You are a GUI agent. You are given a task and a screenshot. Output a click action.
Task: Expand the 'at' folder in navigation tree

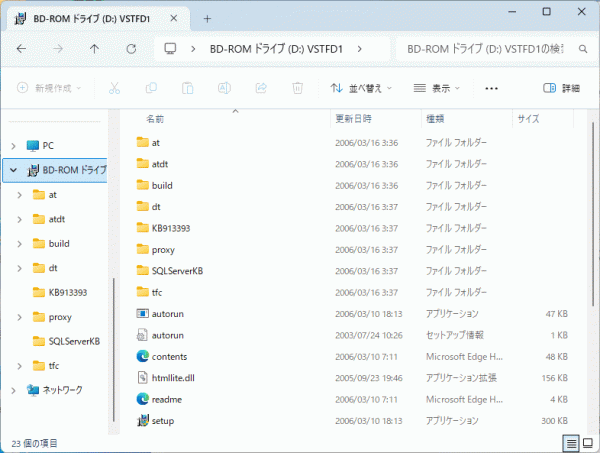20,195
